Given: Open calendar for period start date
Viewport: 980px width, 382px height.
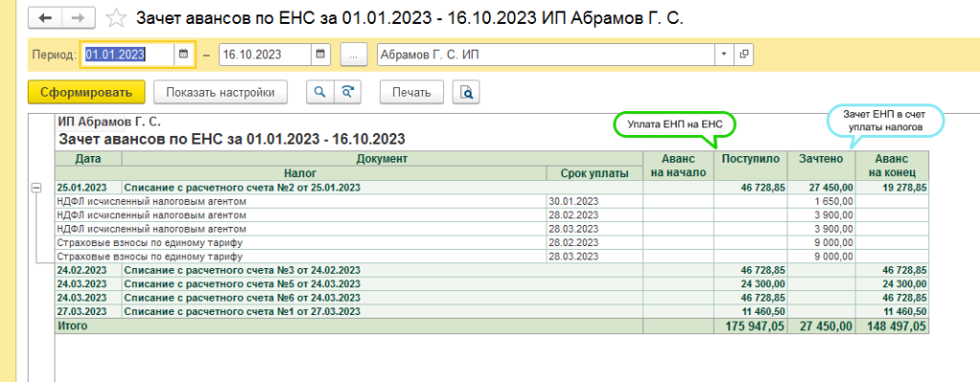Looking at the screenshot, I should 183,55.
